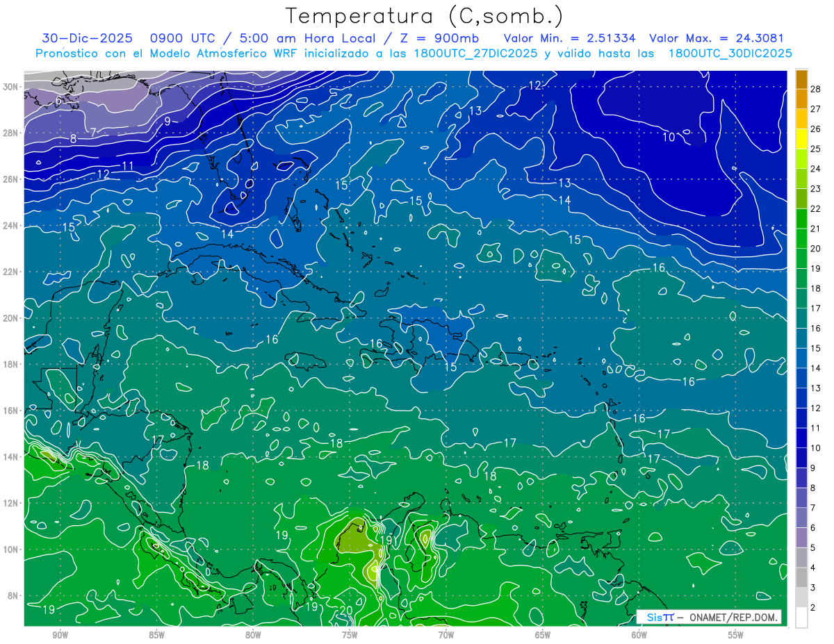Click the "2" color scale label

click(813, 607)
